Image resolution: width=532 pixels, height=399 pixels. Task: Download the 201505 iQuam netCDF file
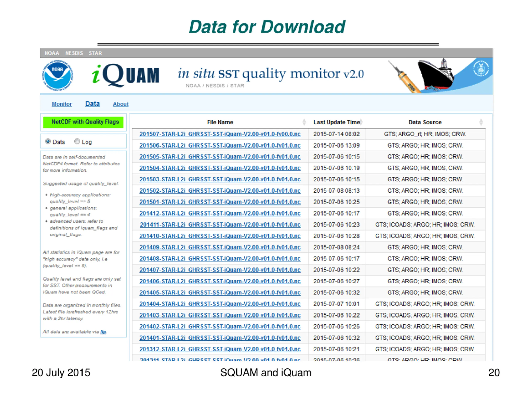click(220, 156)
